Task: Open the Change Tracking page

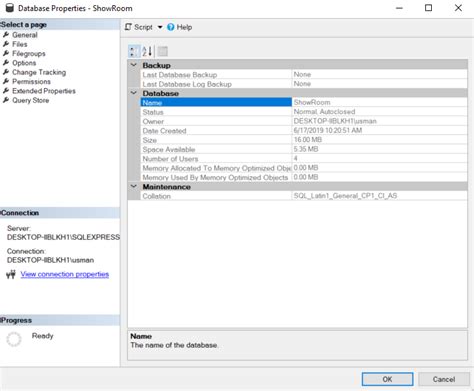Action: click(x=39, y=72)
